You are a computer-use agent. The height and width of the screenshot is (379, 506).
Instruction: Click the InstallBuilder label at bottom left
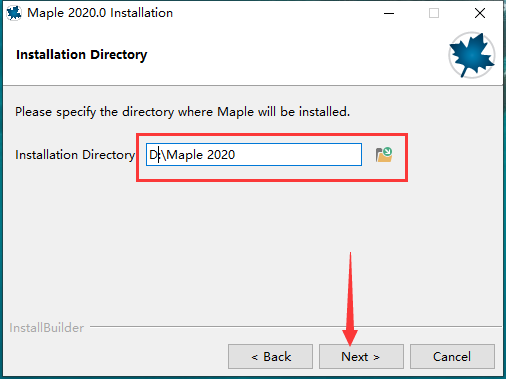pyautogui.click(x=47, y=328)
